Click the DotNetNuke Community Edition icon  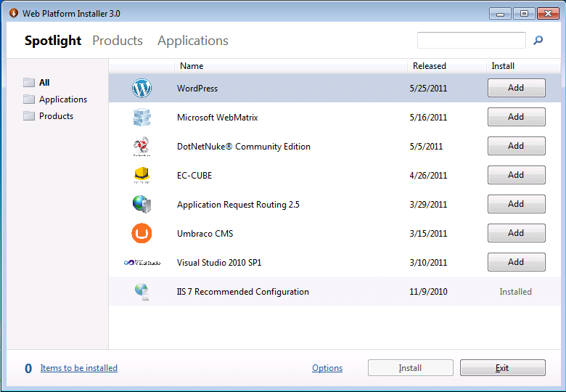point(141,146)
